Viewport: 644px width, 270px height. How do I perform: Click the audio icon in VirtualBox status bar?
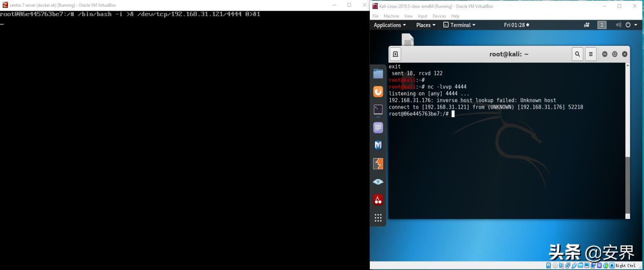coord(561,266)
